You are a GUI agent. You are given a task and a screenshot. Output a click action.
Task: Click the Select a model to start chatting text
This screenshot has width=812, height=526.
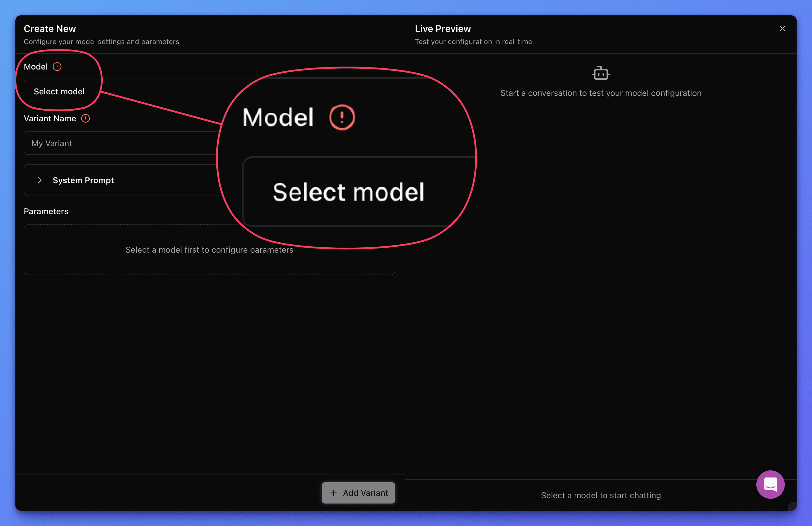point(600,495)
